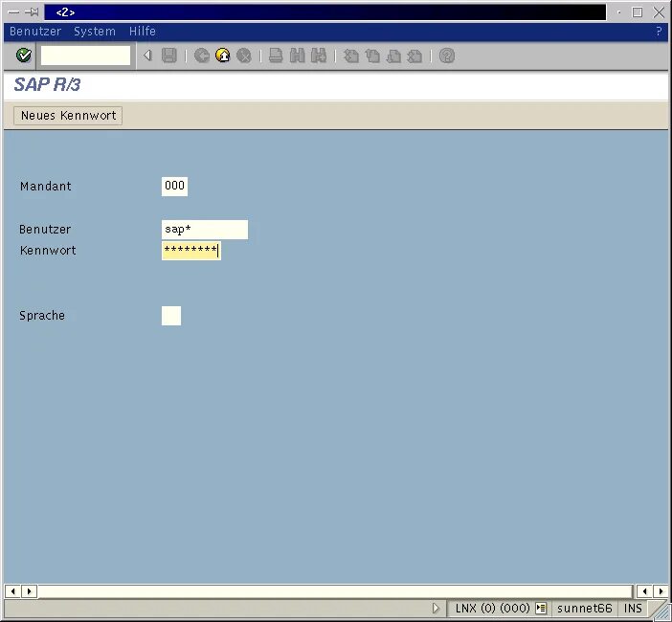The image size is (672, 622).
Task: Click the Help question mark toolbar icon
Action: coord(447,56)
